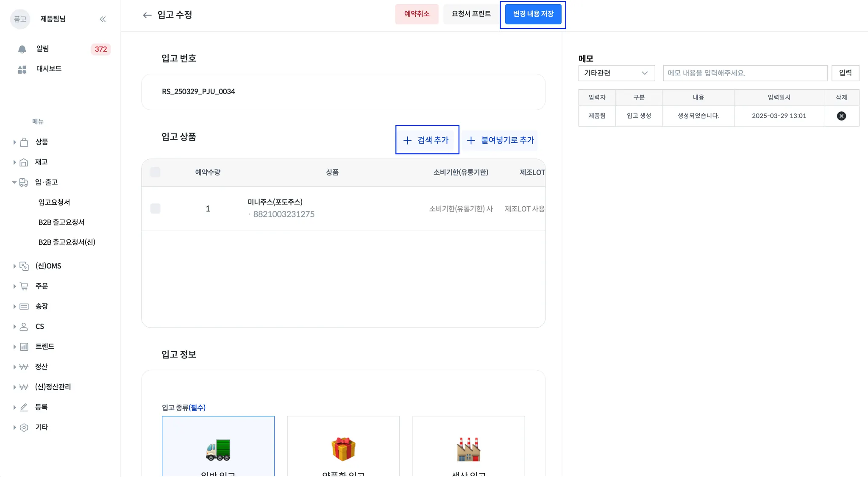Click the 변경 내용 저장 button
Viewport: 868px width, 477px height.
coord(533,14)
